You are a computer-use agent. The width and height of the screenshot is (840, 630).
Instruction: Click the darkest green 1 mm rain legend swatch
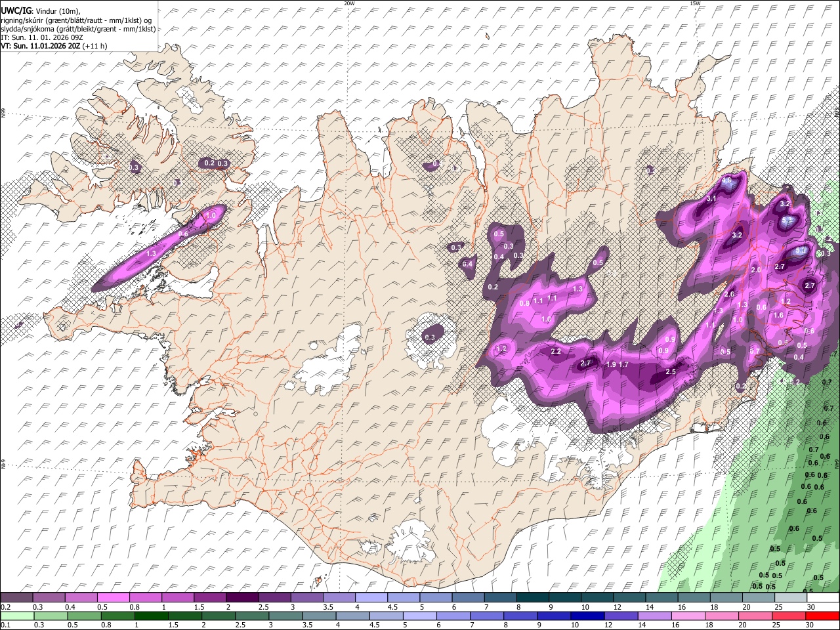tap(152, 616)
